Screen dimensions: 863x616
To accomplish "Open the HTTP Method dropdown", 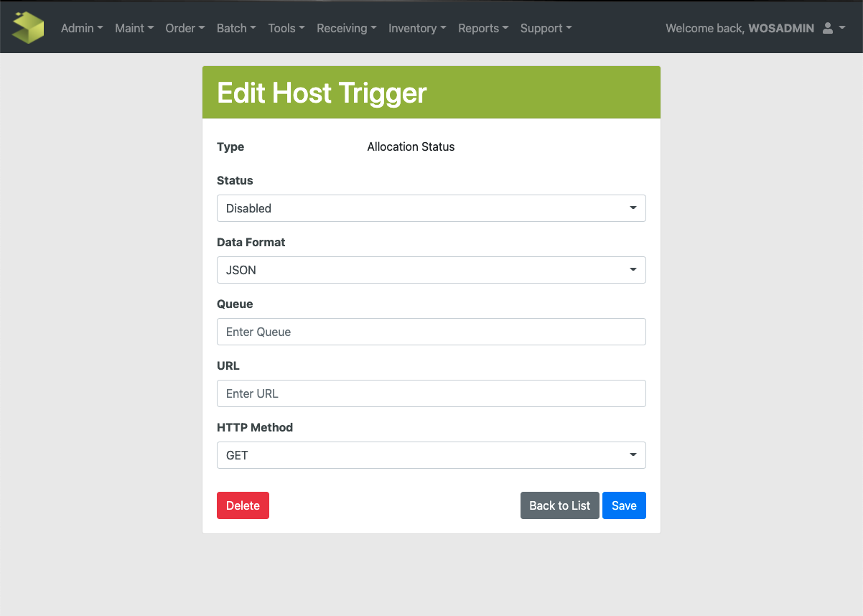I will [431, 455].
